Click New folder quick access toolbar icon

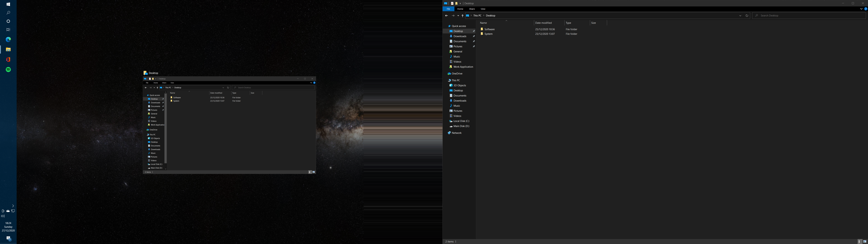click(x=457, y=3)
